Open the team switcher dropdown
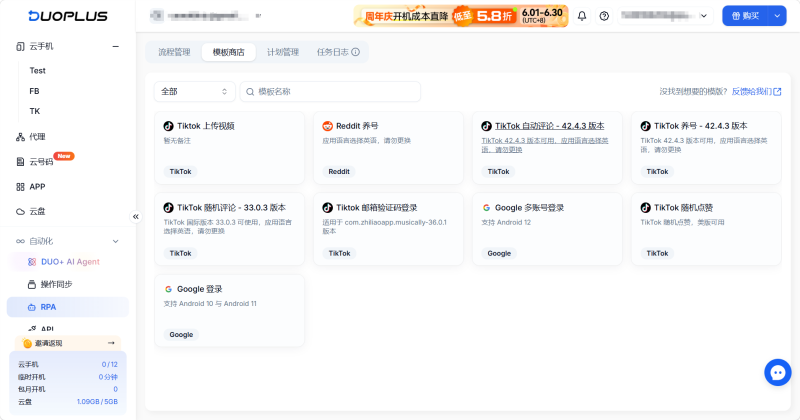The width and height of the screenshot is (800, 420). tap(207, 16)
